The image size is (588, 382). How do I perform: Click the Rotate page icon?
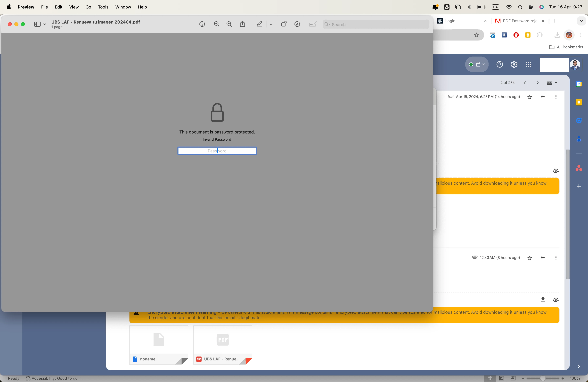(x=284, y=24)
